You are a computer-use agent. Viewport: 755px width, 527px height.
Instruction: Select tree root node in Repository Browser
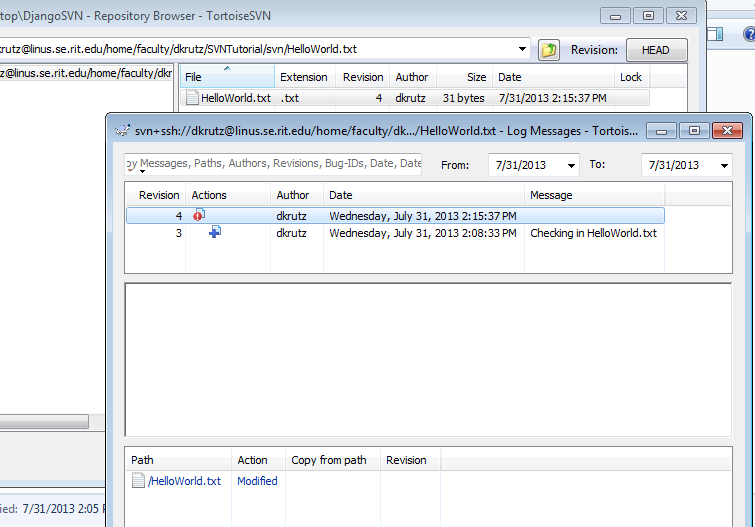86,73
